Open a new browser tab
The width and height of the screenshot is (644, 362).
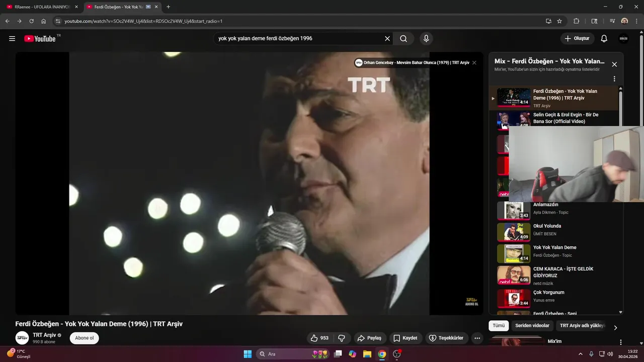(168, 7)
